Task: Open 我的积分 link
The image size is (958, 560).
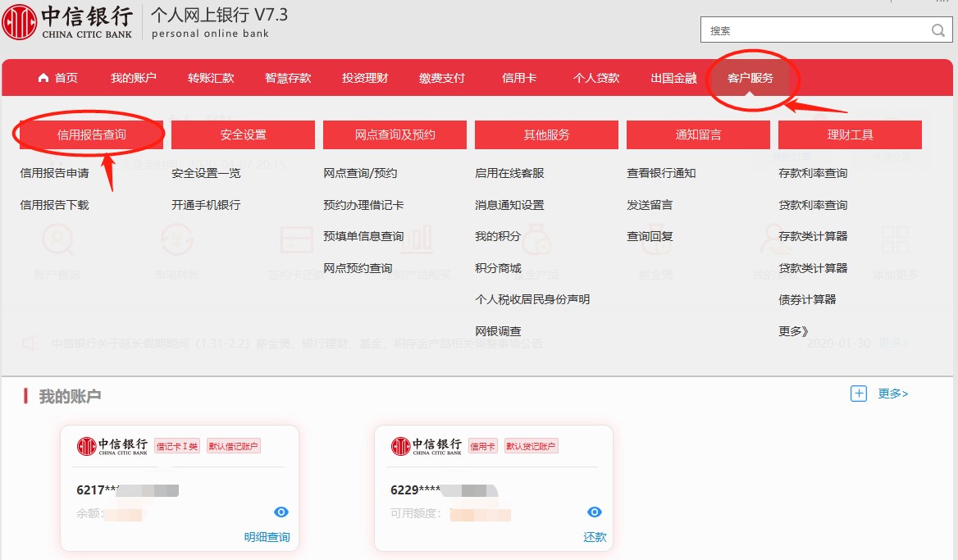Action: (x=498, y=236)
